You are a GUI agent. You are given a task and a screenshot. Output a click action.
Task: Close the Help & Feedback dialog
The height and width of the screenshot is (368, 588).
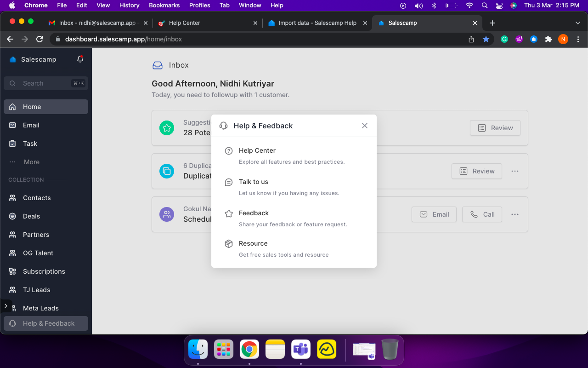(365, 126)
